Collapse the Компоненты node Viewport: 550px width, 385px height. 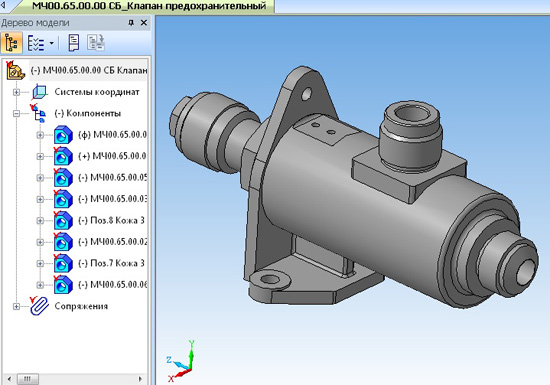tap(16, 114)
